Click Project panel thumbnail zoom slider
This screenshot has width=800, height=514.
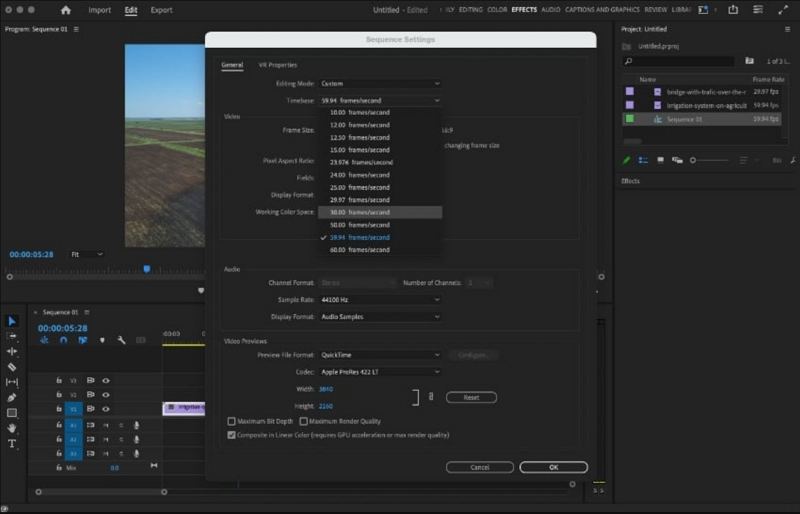click(x=709, y=160)
